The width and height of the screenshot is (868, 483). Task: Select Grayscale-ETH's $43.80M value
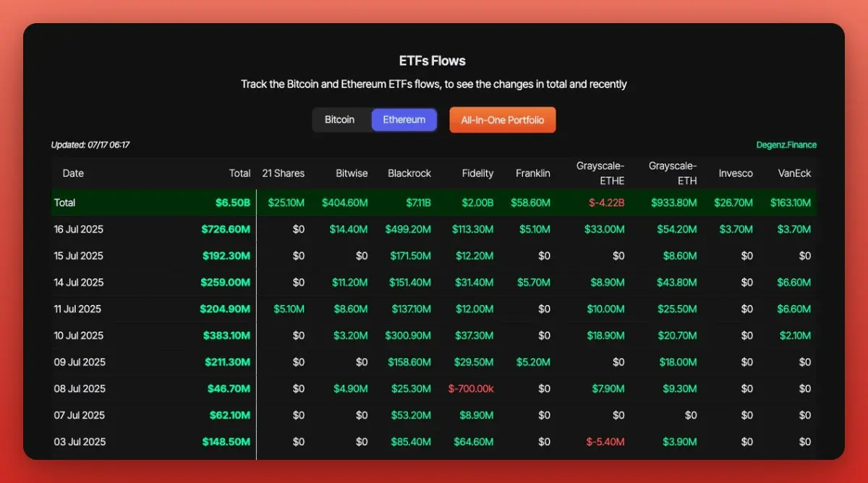pyautogui.click(x=677, y=282)
